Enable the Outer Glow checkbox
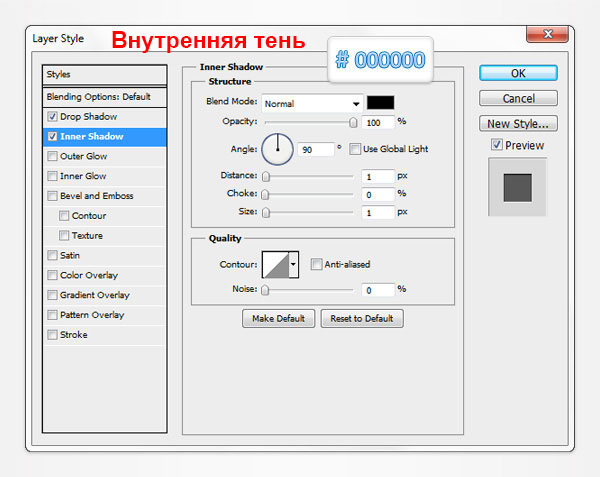This screenshot has width=600, height=477. pyautogui.click(x=52, y=156)
